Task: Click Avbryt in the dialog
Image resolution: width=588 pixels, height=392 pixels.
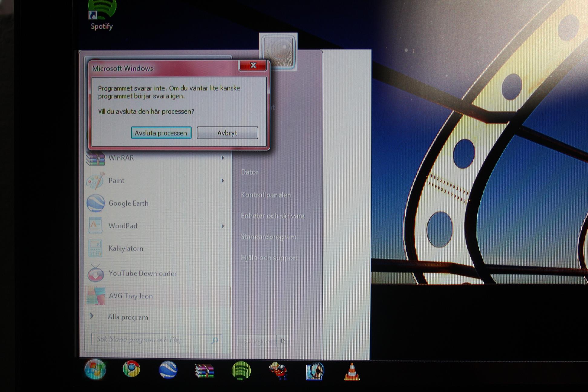Action: click(227, 133)
